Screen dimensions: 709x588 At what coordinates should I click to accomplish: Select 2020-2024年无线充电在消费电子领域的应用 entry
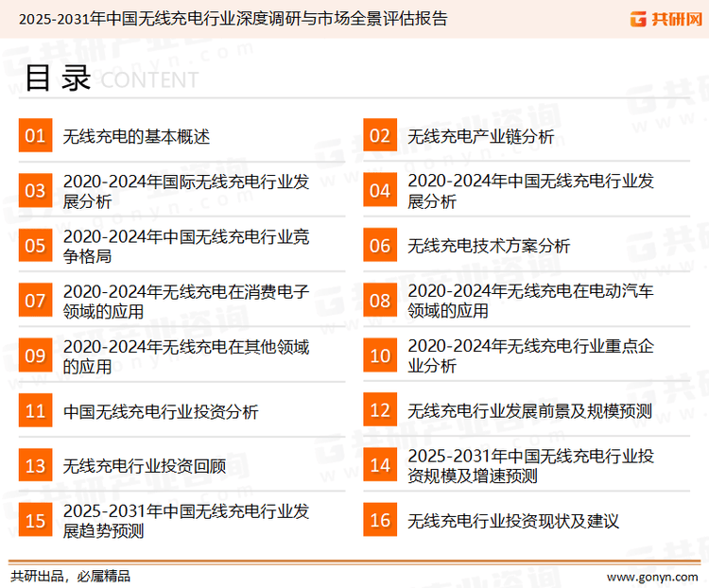point(185,301)
